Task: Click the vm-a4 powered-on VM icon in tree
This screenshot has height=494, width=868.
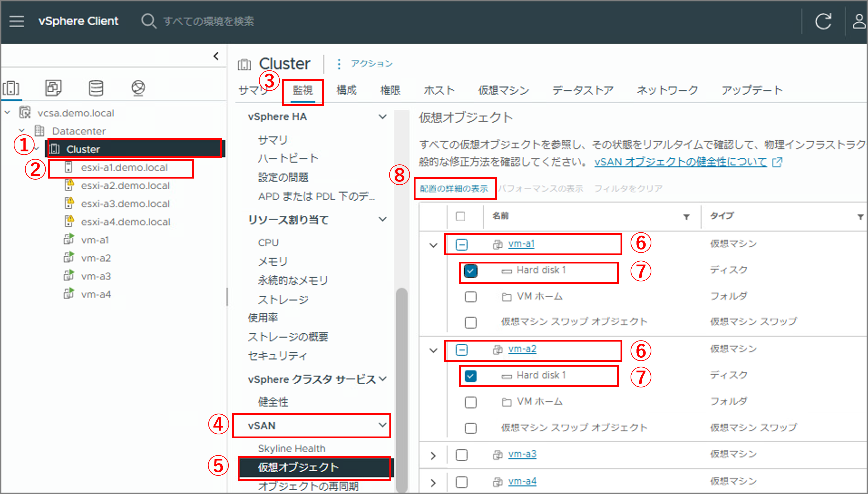Action: coord(69,294)
